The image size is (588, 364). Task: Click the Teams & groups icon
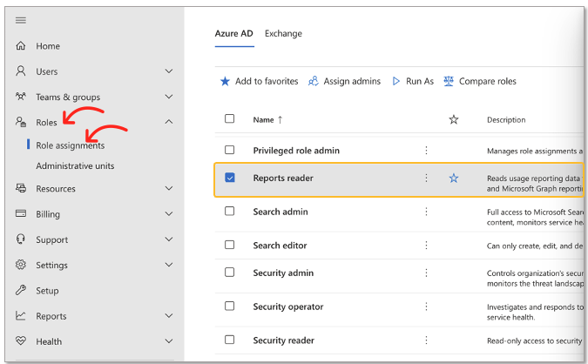pos(21,97)
